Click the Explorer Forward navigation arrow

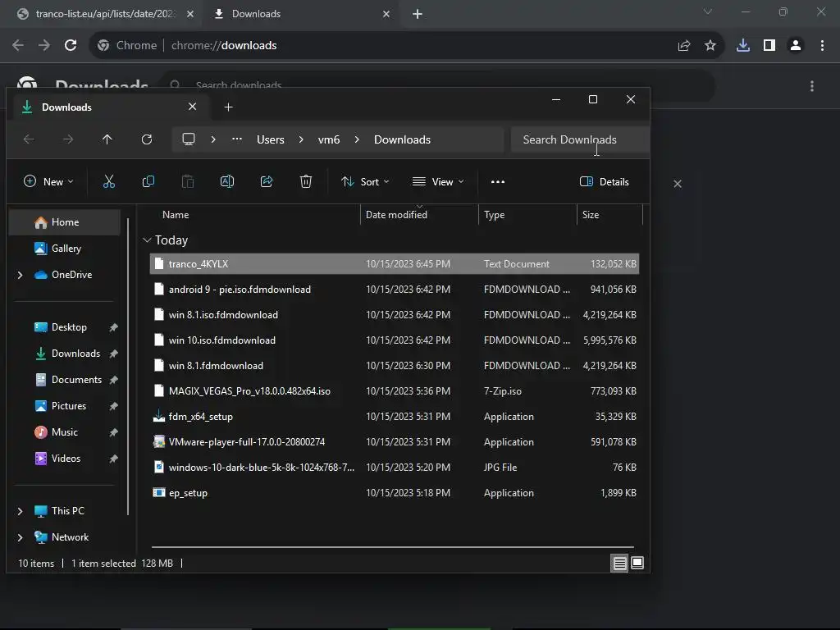(x=68, y=139)
